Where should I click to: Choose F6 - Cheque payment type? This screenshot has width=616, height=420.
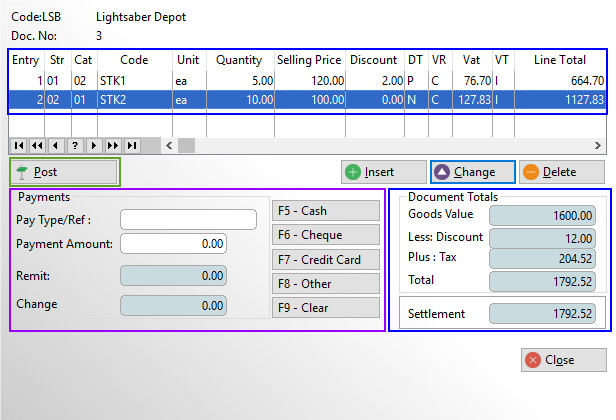[326, 235]
